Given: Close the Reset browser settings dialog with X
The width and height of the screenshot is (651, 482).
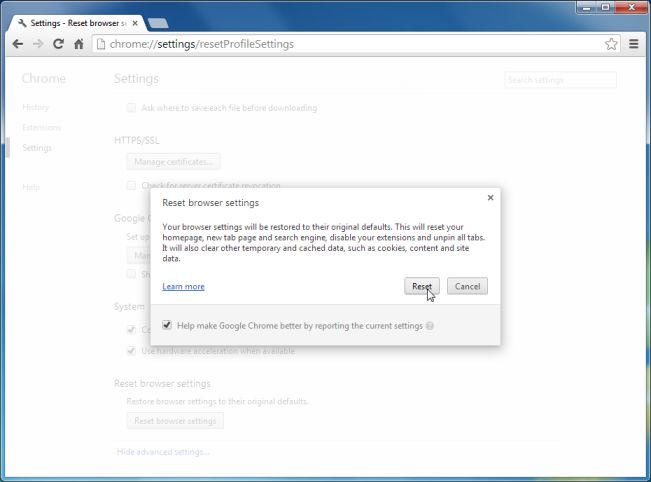Looking at the screenshot, I should click(490, 198).
